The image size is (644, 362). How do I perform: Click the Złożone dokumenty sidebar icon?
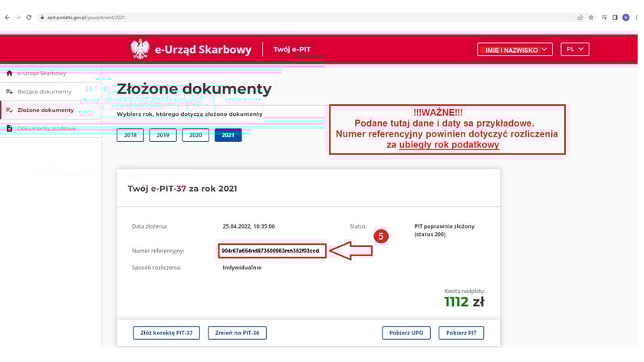[9, 110]
